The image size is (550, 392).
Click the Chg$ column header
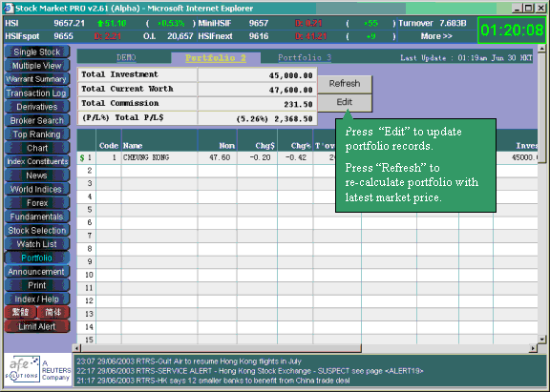(265, 146)
